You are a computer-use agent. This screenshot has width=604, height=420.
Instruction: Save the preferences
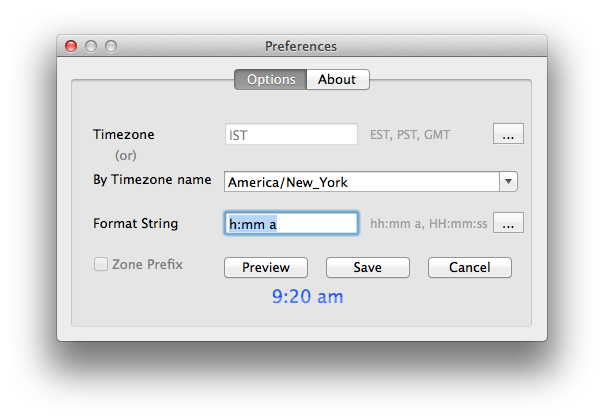pyautogui.click(x=367, y=267)
